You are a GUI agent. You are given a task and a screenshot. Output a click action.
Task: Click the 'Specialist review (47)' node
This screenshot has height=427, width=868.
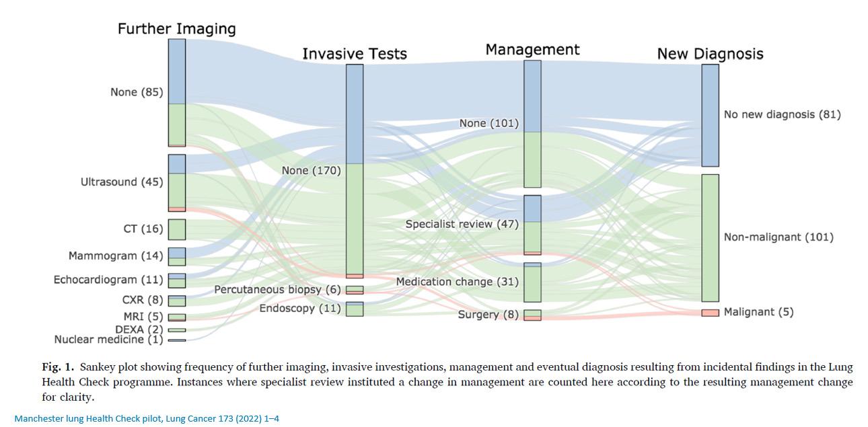point(532,225)
